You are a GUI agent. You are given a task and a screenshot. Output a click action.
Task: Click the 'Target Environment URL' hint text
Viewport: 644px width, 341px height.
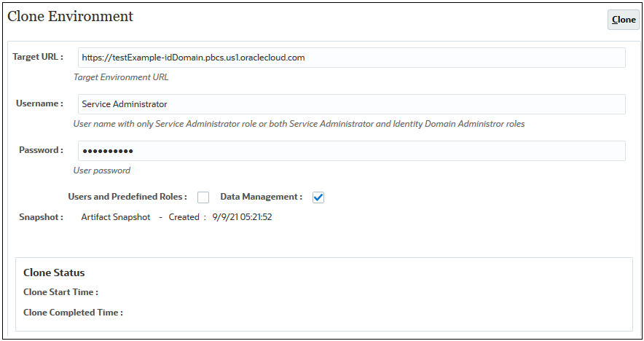pos(121,77)
